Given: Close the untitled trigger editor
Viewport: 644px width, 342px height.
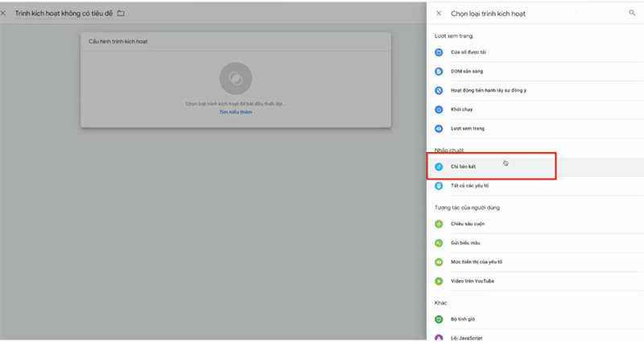Looking at the screenshot, I should coord(4,14).
